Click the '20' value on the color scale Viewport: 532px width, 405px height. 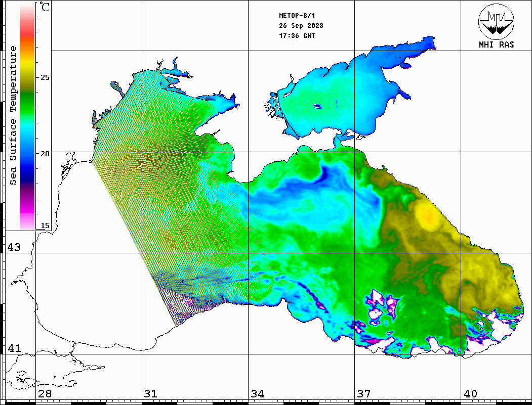(45, 154)
